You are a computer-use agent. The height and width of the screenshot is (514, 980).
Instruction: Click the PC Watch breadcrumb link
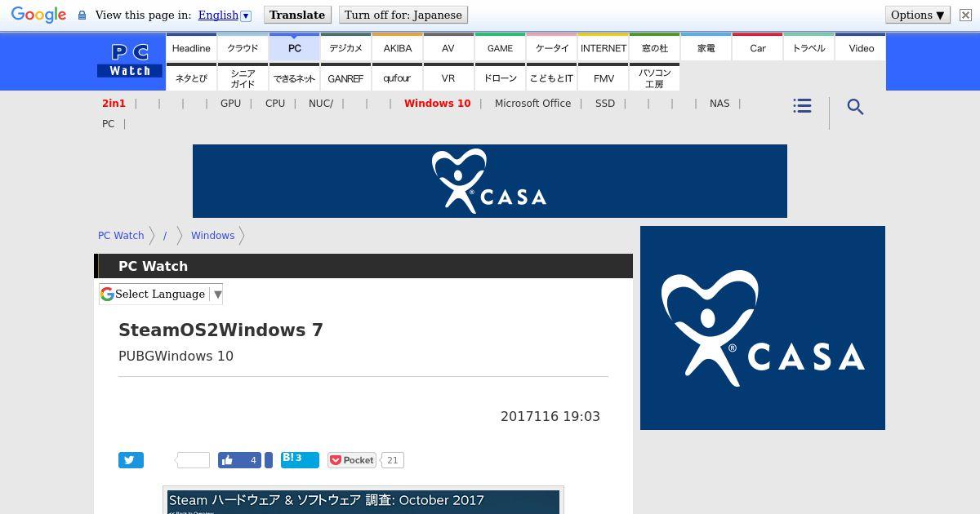121,235
